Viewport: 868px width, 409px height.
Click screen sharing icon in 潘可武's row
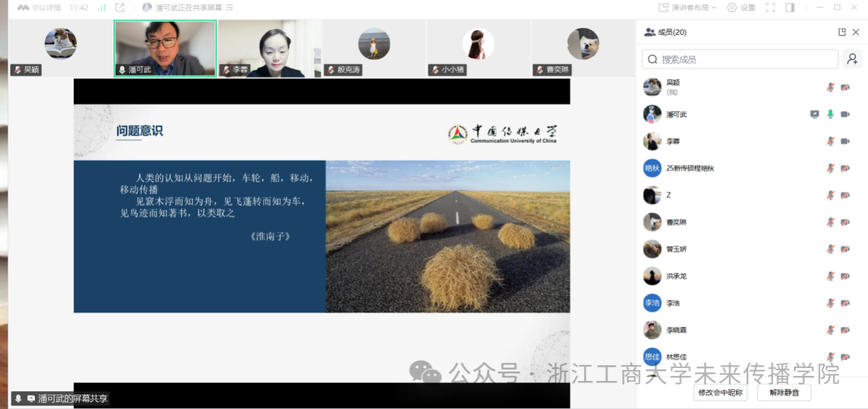point(814,114)
